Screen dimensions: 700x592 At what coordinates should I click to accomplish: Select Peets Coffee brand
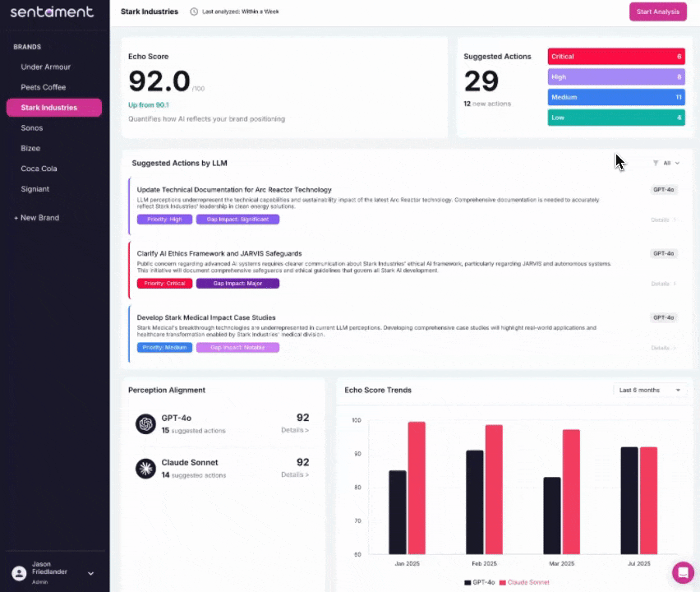[x=44, y=87]
